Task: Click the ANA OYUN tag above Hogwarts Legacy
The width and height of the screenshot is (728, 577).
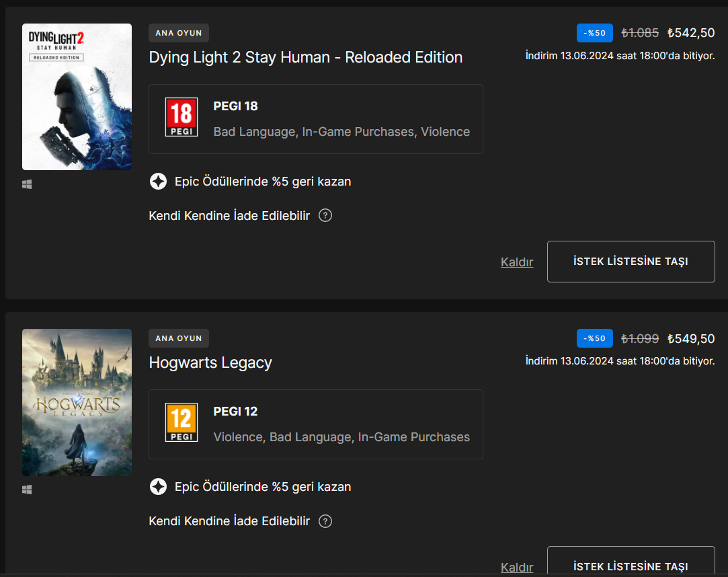Action: coord(179,338)
